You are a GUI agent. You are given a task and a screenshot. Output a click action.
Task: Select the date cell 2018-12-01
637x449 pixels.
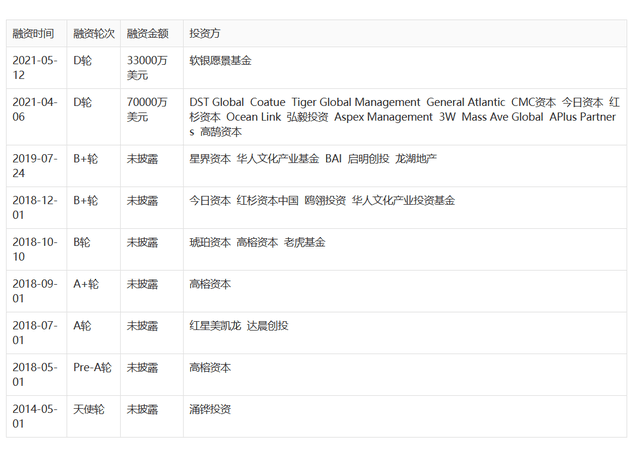point(35,208)
